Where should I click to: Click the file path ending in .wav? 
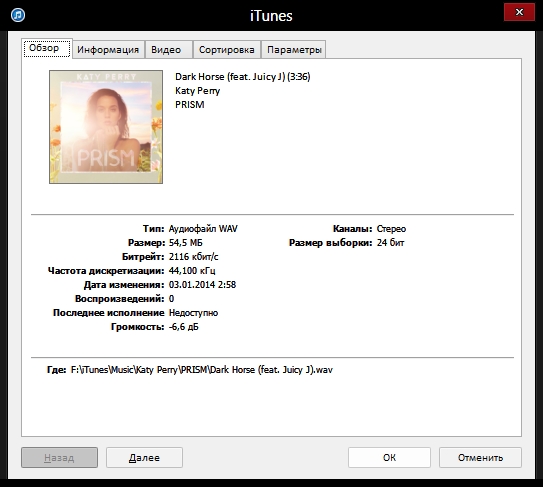202,370
